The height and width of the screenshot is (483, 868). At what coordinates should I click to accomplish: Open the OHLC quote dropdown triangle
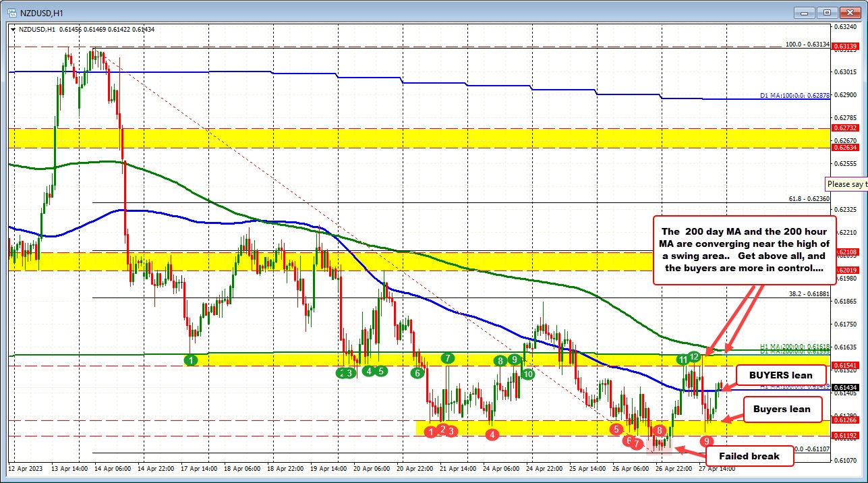[13, 29]
